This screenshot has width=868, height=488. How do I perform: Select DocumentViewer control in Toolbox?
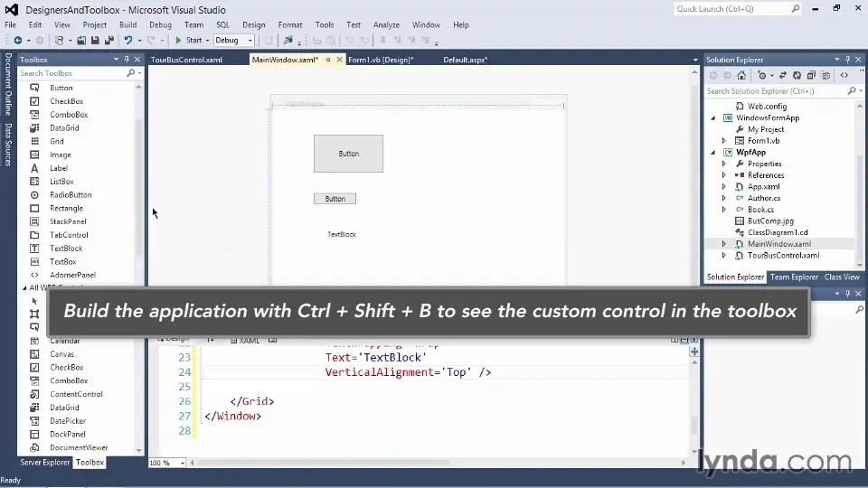click(x=78, y=447)
